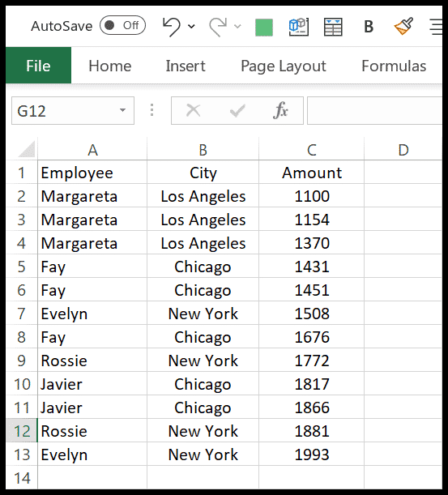Click the table format icon
Image resolution: width=448 pixels, height=495 pixels.
tap(333, 27)
